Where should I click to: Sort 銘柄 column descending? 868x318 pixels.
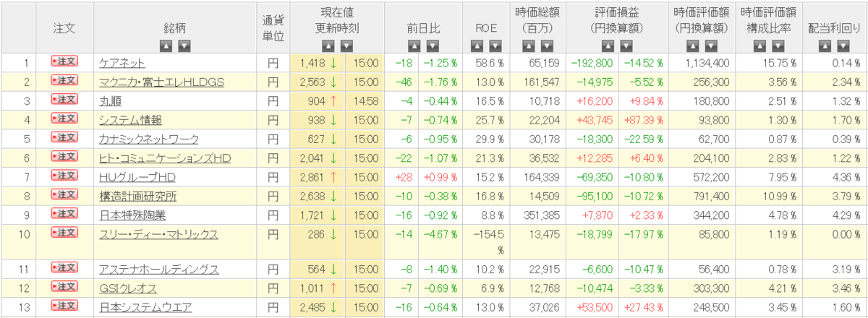click(x=184, y=46)
